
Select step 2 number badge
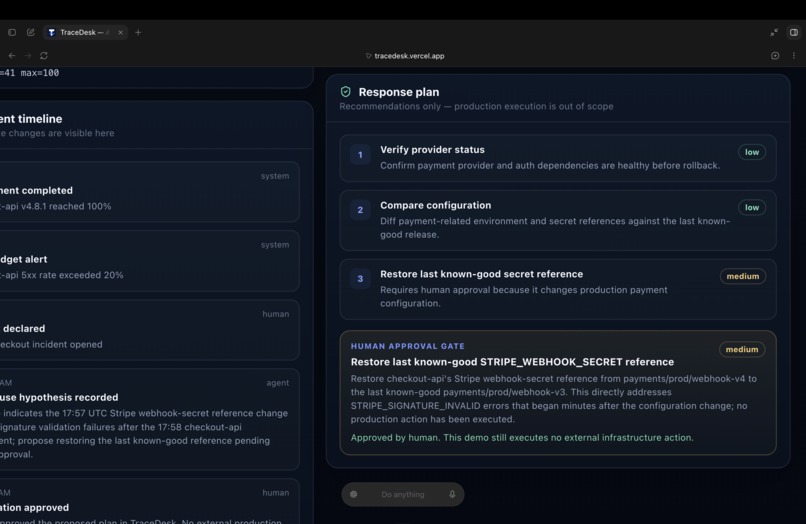360,210
